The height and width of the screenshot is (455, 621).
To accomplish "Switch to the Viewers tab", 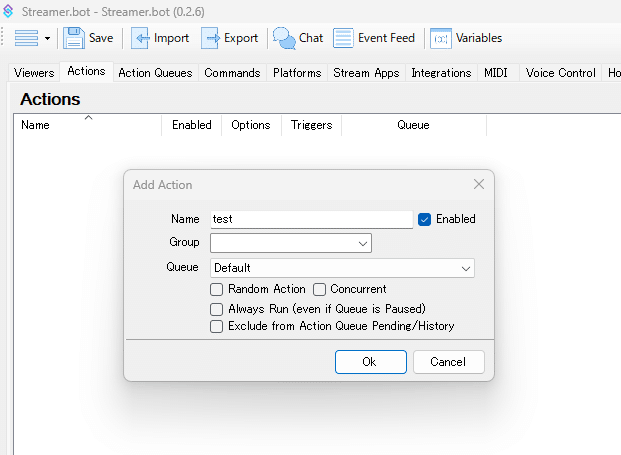I will click(x=34, y=73).
